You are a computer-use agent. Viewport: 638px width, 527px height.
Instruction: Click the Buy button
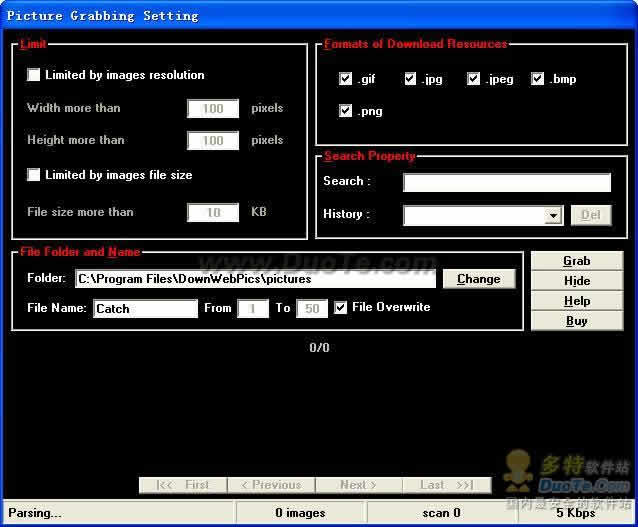pos(577,321)
